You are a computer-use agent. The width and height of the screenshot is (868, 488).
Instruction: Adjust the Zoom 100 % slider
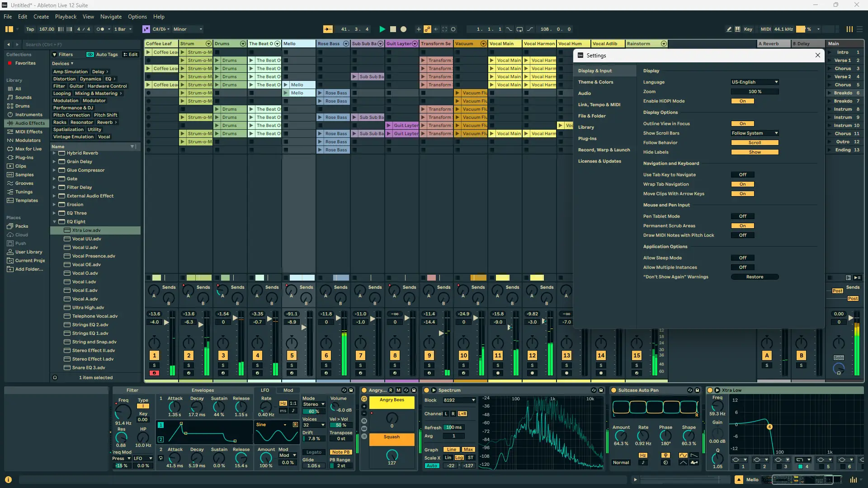pyautogui.click(x=755, y=92)
